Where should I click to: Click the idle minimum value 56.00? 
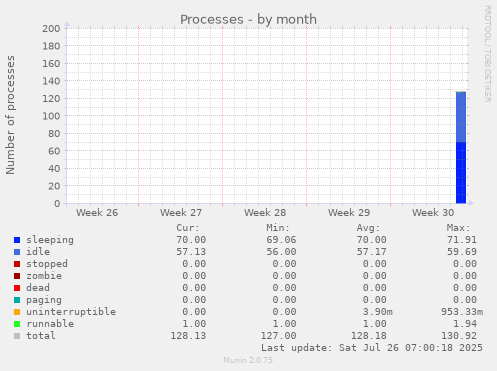(x=281, y=252)
